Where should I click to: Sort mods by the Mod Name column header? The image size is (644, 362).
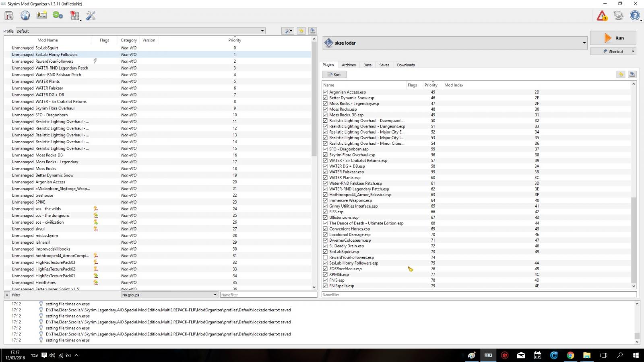[47, 40]
